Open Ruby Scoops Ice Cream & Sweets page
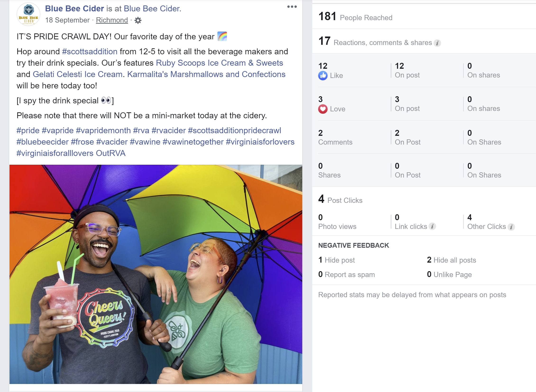Screen dimensions: 536x392 tap(219, 63)
